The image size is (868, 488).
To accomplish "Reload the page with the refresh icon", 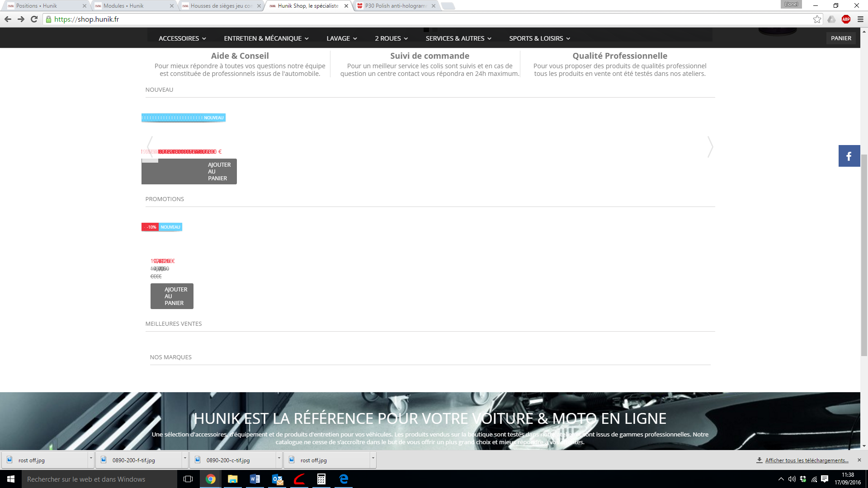I will pyautogui.click(x=34, y=19).
